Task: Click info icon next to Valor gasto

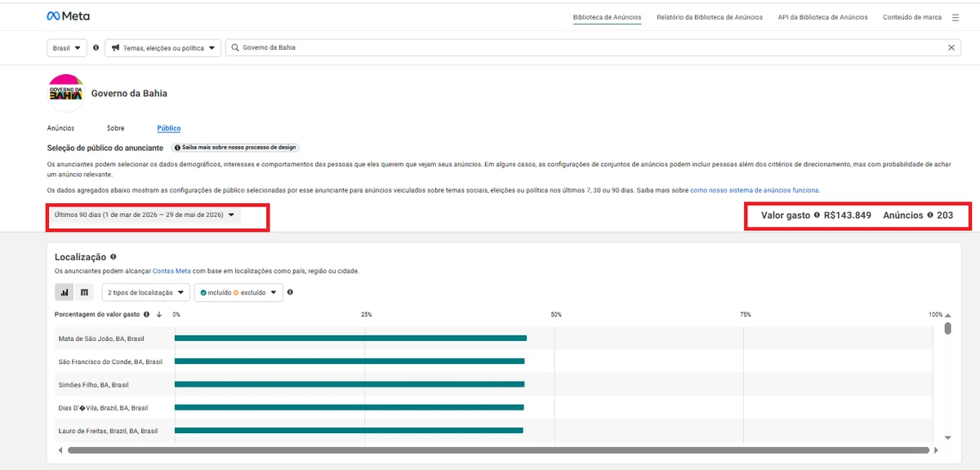Action: (x=817, y=215)
